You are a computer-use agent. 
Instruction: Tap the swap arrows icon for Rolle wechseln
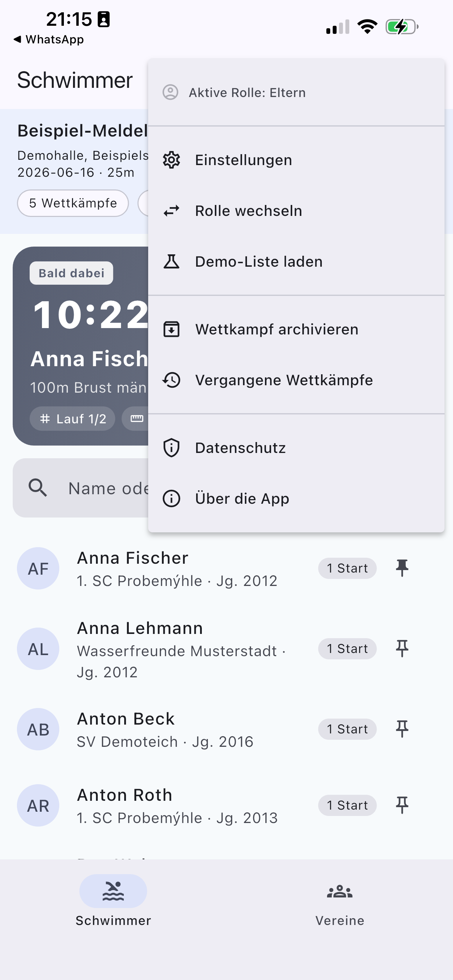[171, 211]
